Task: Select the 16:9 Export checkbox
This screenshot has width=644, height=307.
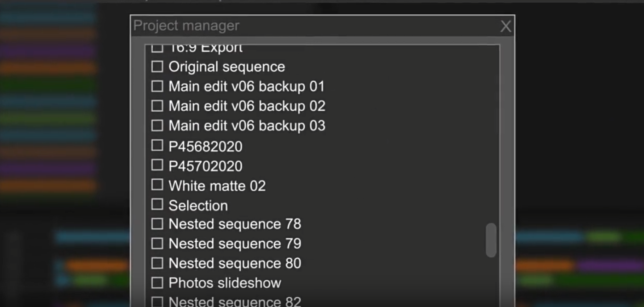Action: [x=157, y=47]
